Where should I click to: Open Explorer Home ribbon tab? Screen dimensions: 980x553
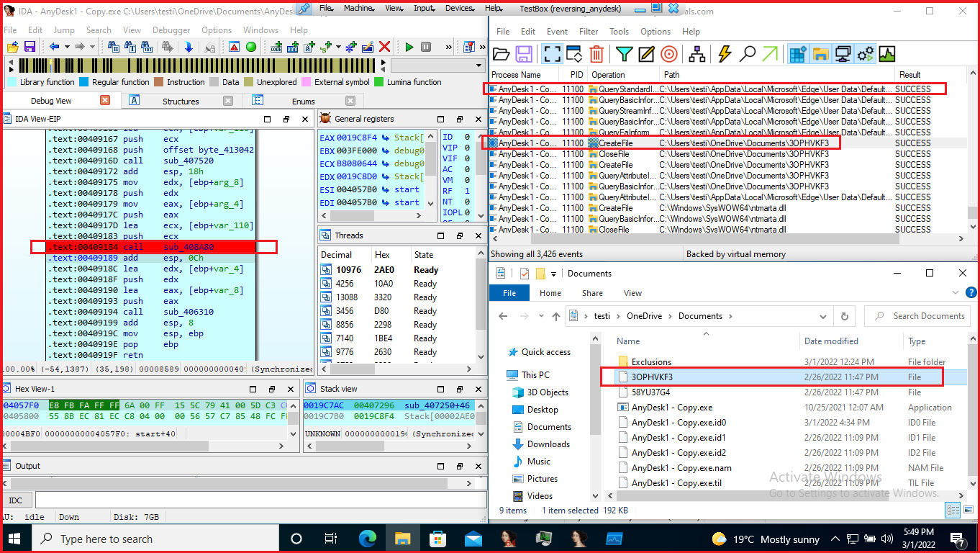pos(550,293)
